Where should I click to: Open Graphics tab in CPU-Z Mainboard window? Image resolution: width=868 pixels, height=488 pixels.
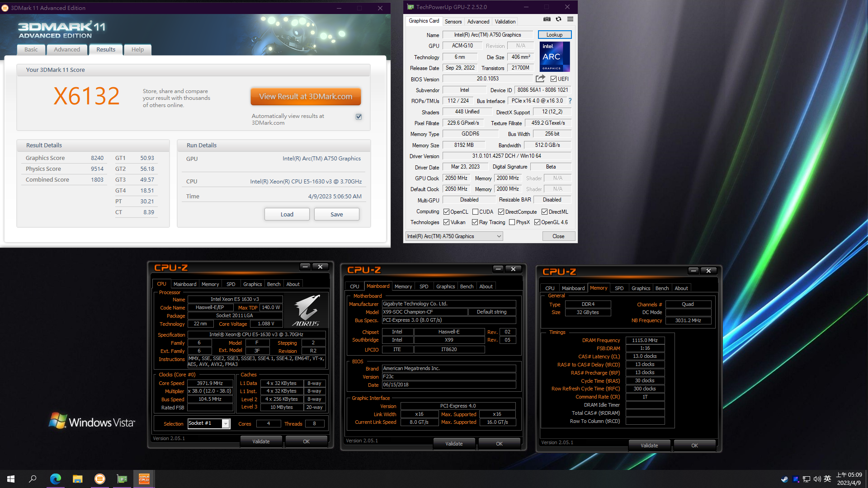point(445,286)
